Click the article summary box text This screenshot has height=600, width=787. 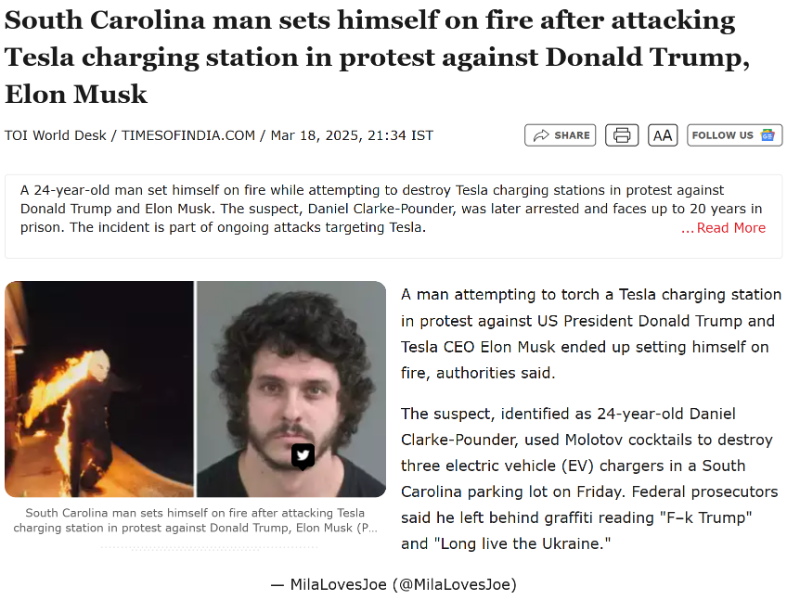coord(391,209)
